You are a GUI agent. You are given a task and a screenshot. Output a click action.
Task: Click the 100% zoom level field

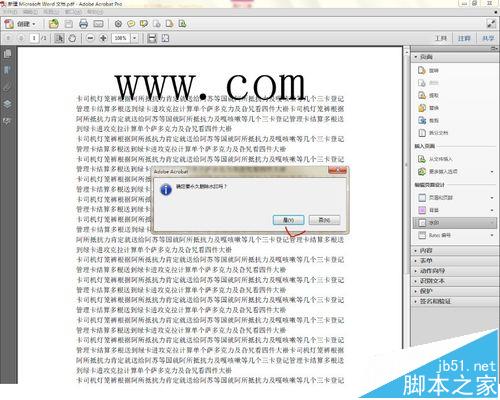pos(121,38)
